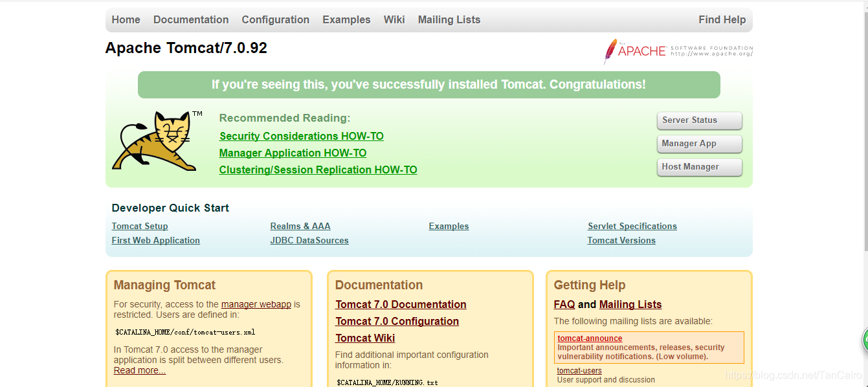Click the Managing Tomcat heading
This screenshot has height=387, width=868.
[x=164, y=285]
